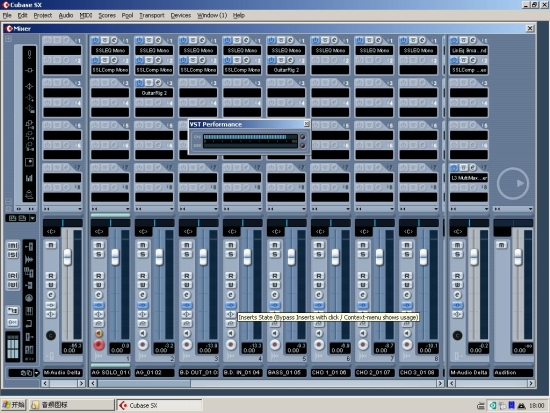Open view options arrow for CHO 3_01 channel
The width and height of the screenshot is (550, 413).
point(435,209)
